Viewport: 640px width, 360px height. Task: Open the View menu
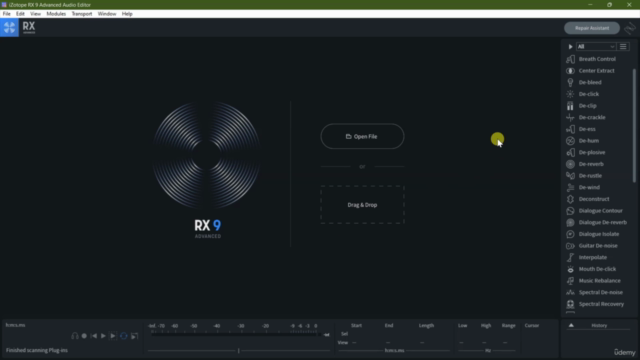(x=35, y=14)
